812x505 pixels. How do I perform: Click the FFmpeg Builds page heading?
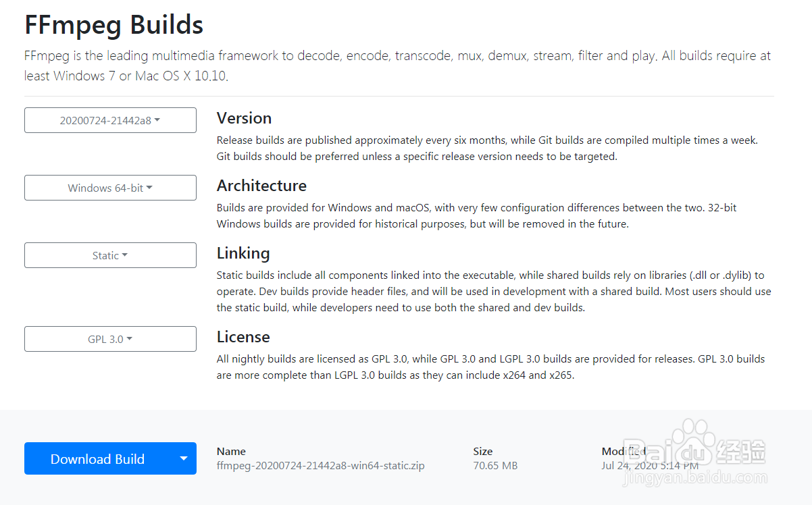click(113, 25)
